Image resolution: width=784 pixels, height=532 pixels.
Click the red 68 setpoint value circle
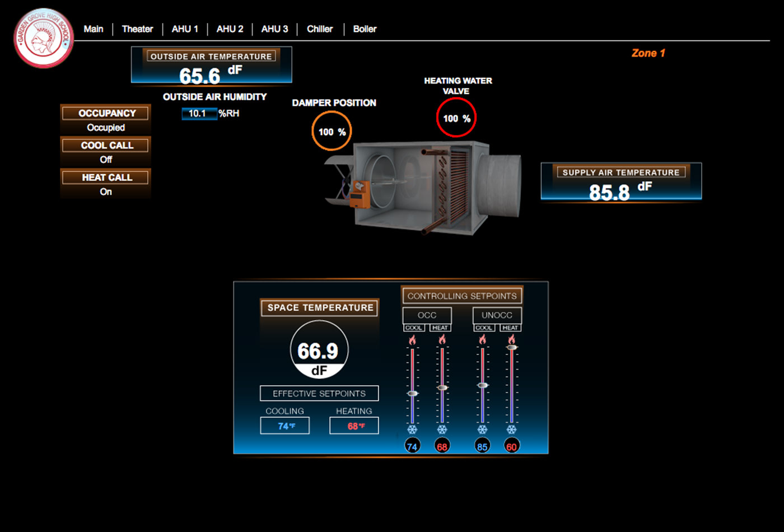442,446
